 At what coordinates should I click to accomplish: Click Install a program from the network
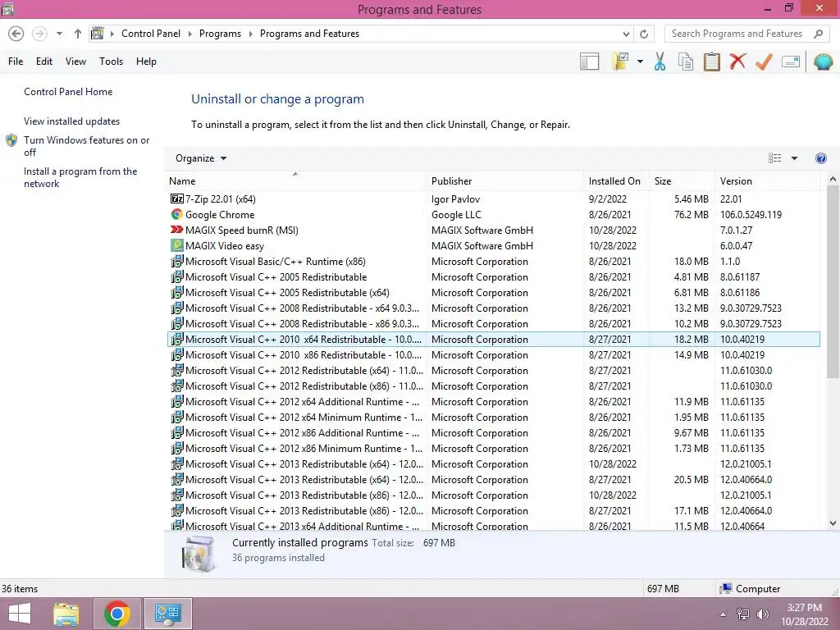(80, 177)
